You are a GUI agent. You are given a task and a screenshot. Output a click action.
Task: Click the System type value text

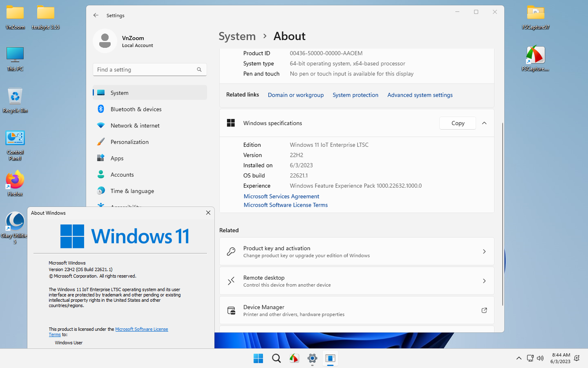347,63
